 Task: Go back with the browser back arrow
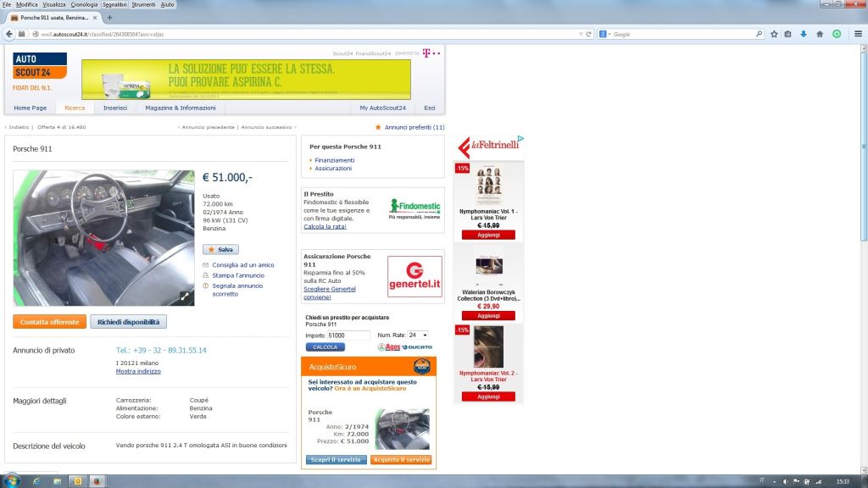click(x=8, y=34)
